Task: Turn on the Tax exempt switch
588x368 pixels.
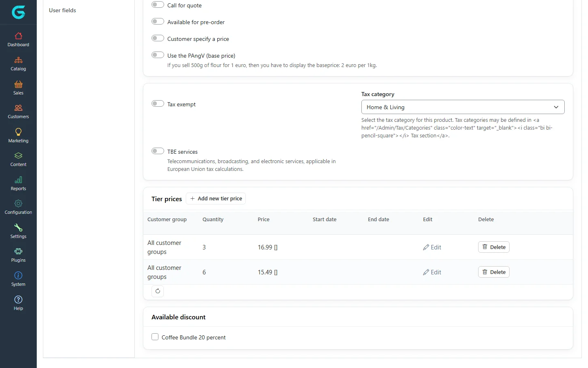Action: (158, 104)
